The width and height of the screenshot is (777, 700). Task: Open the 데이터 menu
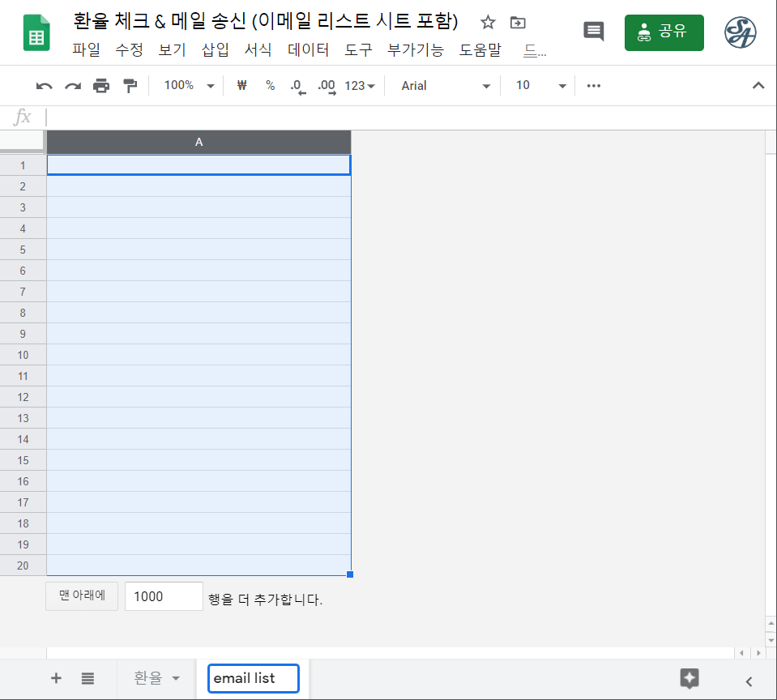(308, 49)
